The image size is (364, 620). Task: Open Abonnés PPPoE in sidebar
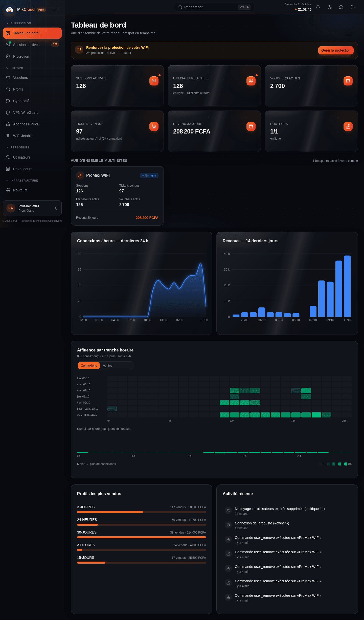pos(32,124)
